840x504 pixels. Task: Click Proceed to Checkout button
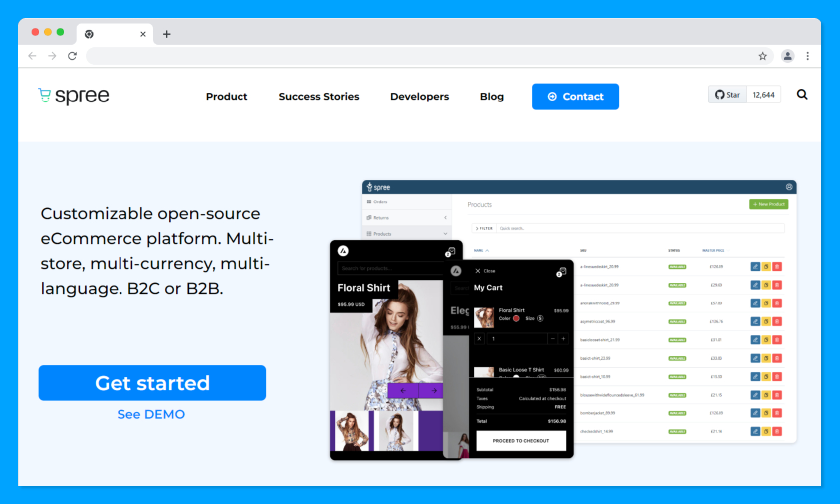click(521, 441)
